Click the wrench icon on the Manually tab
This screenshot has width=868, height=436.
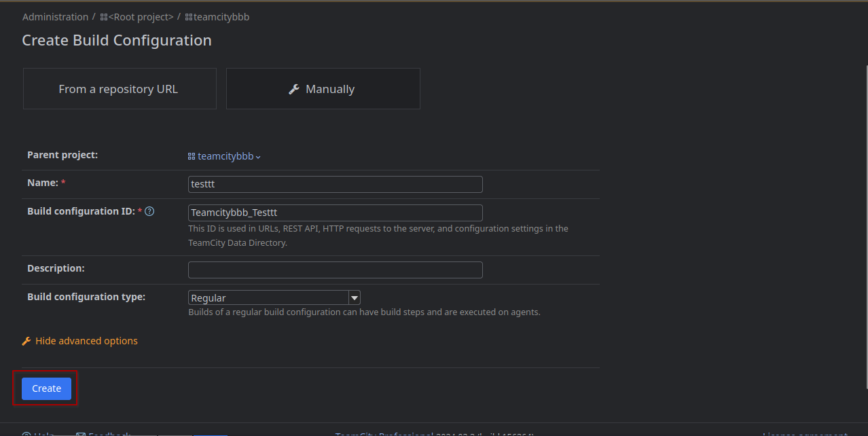[293, 88]
